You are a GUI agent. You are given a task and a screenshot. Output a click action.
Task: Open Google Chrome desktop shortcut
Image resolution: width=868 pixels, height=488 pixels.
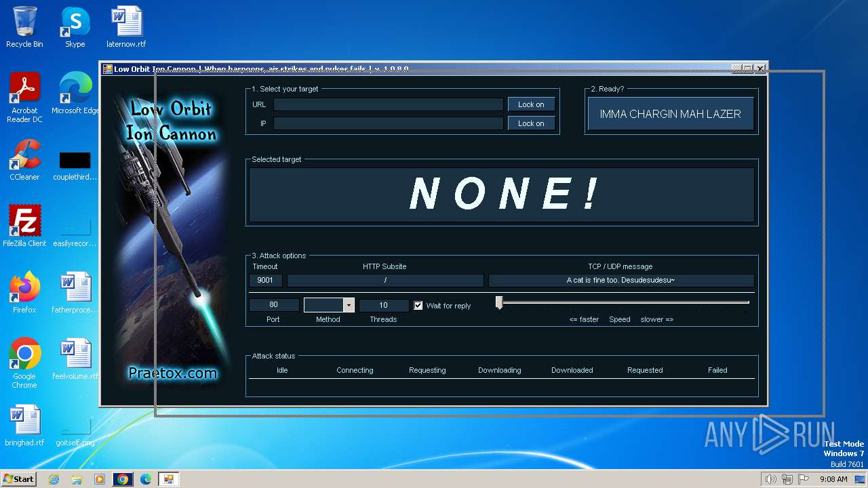[x=24, y=363]
